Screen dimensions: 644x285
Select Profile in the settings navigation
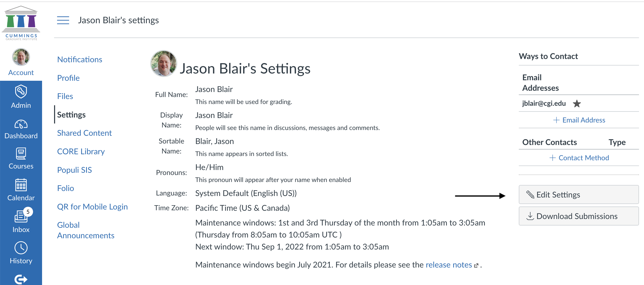pyautogui.click(x=68, y=78)
